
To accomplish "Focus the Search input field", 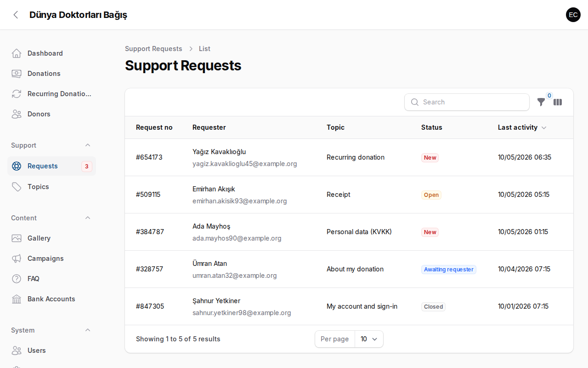I will tap(467, 102).
